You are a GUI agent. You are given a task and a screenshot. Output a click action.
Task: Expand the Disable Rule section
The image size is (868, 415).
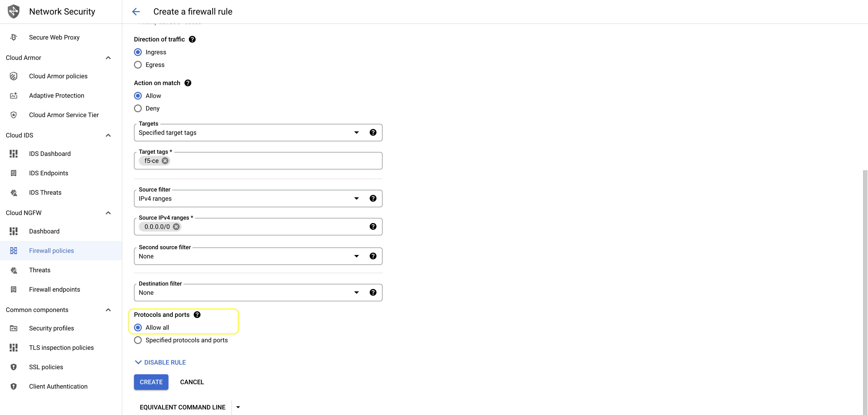(x=160, y=362)
